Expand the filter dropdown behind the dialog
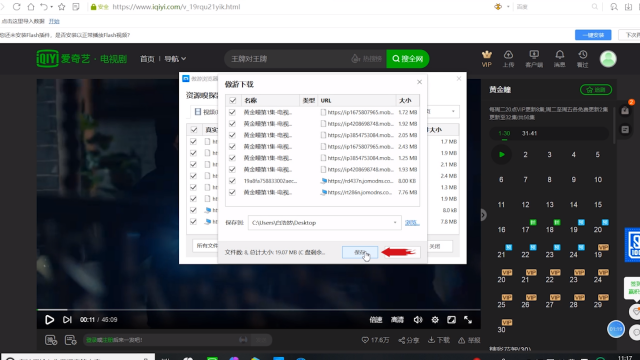The image size is (640, 360). [x=453, y=111]
